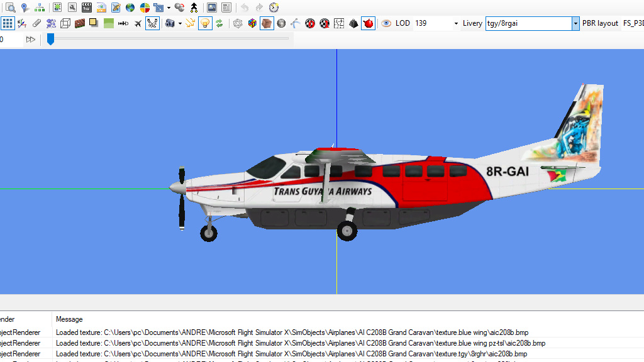Select the texture.tgy\8rghr log row
Image resolution: width=644 pixels, height=362 pixels.
[322, 354]
